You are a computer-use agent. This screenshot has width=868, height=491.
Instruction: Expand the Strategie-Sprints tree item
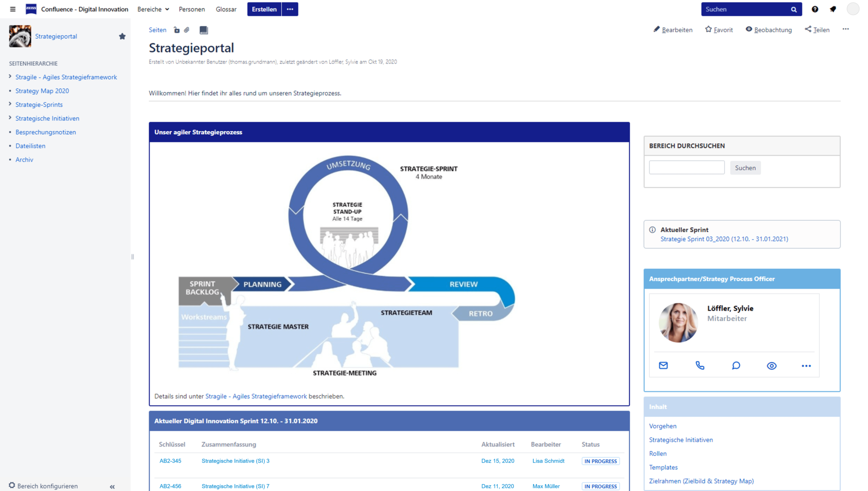[9, 105]
